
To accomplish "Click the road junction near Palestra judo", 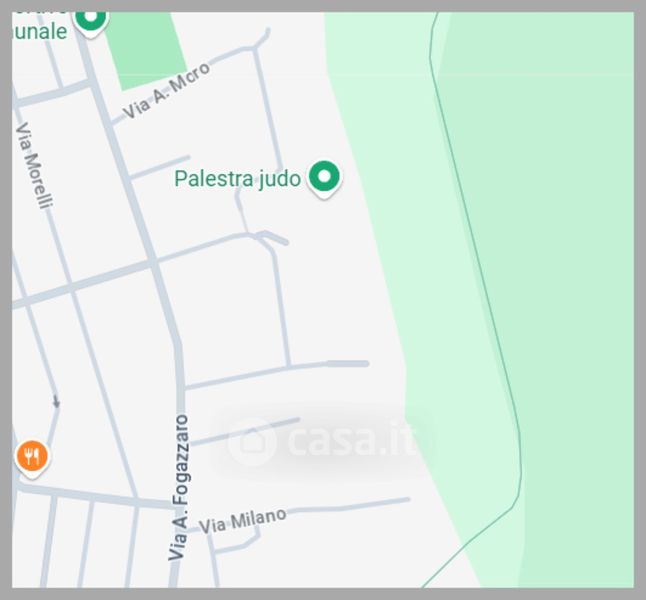I will click(x=259, y=236).
